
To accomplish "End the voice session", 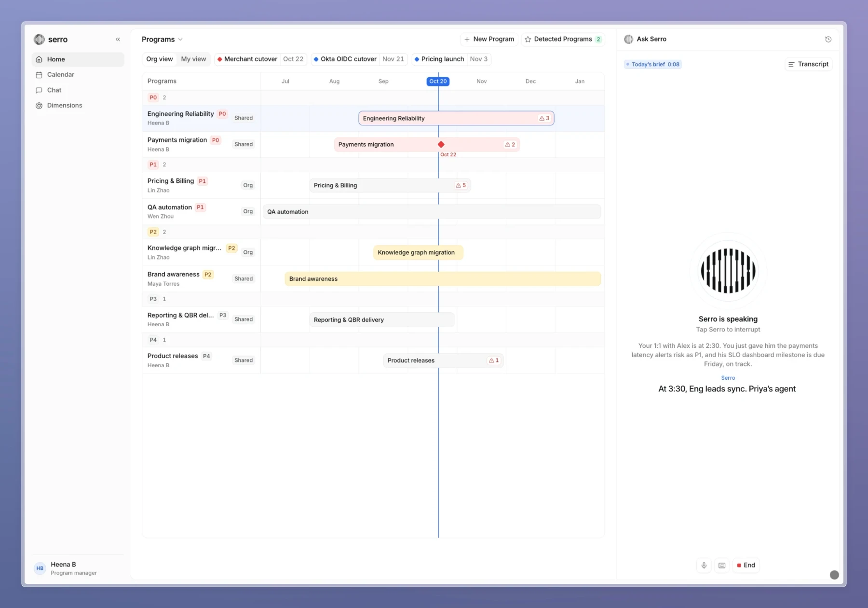I will click(x=746, y=566).
